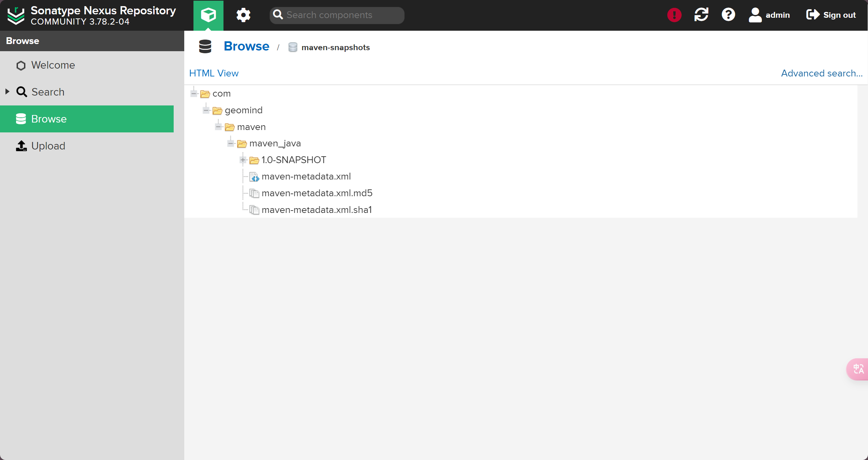Image resolution: width=868 pixels, height=460 pixels.
Task: Click the Browse sidebar panel header
Action: coord(92,41)
